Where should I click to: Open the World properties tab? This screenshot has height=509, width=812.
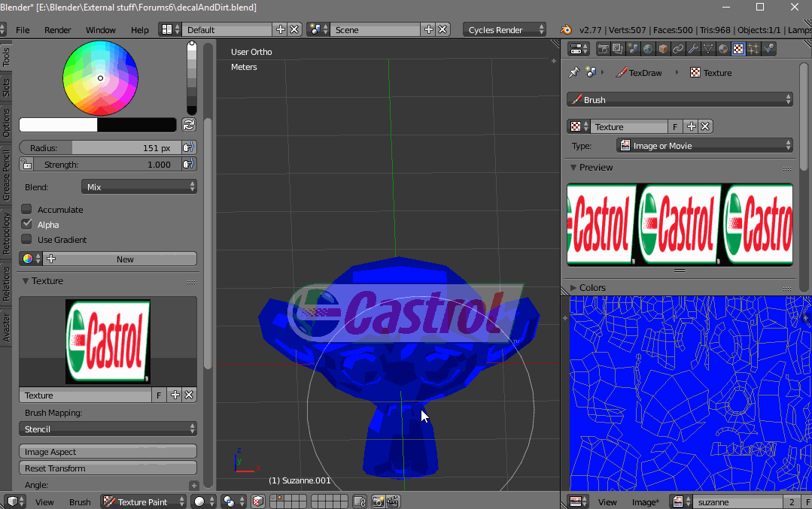(x=648, y=49)
